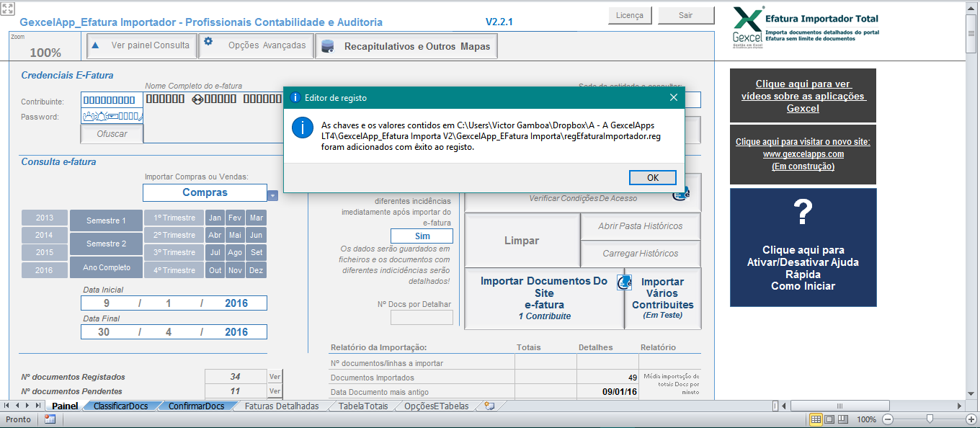This screenshot has width=980, height=428.
Task: Switch to the Faturas Detalhadas sheet tab
Action: click(282, 406)
